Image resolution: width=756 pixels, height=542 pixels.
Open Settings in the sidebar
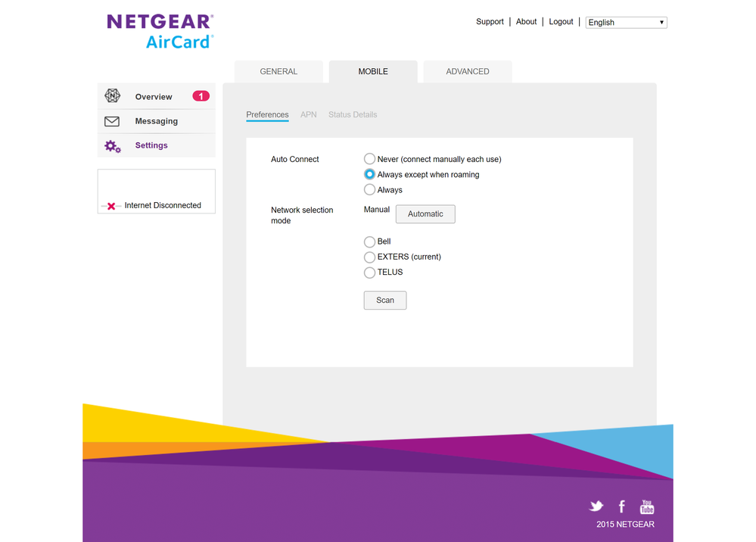coord(156,145)
